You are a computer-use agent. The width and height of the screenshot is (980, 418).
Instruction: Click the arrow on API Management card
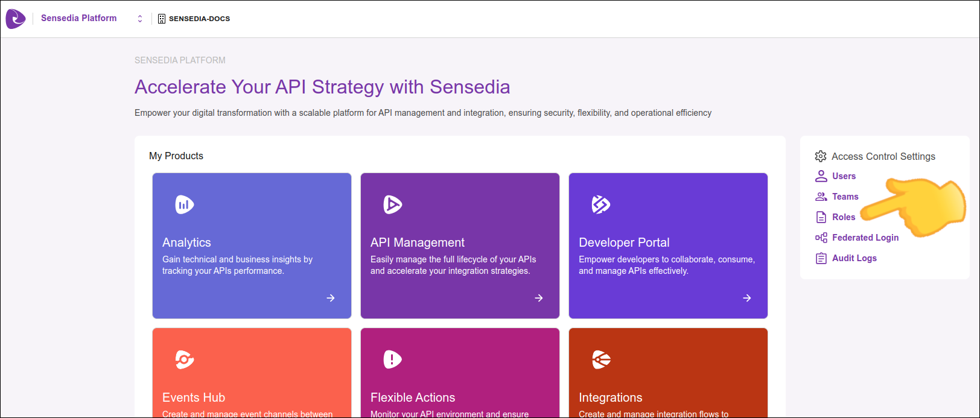pos(539,298)
